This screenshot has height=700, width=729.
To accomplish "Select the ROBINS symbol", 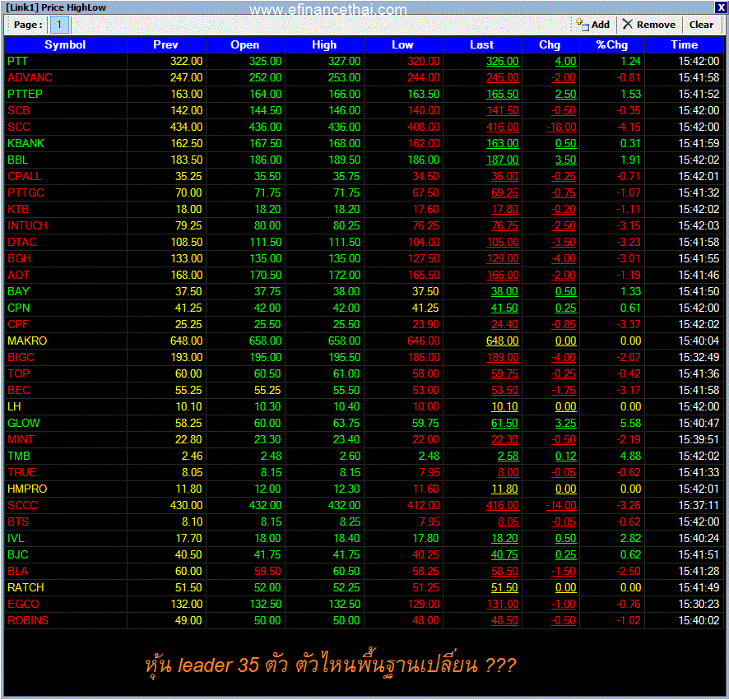I will pos(28,620).
